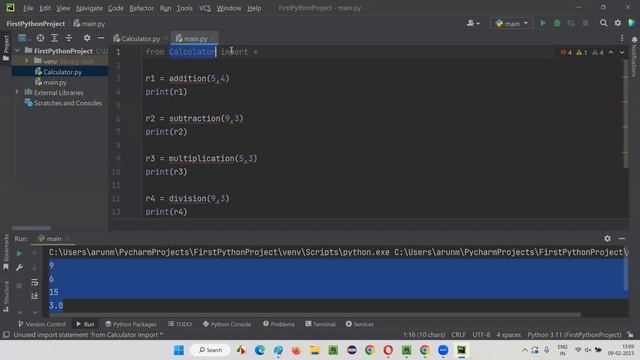Debug main with the bug icon

pos(557,23)
